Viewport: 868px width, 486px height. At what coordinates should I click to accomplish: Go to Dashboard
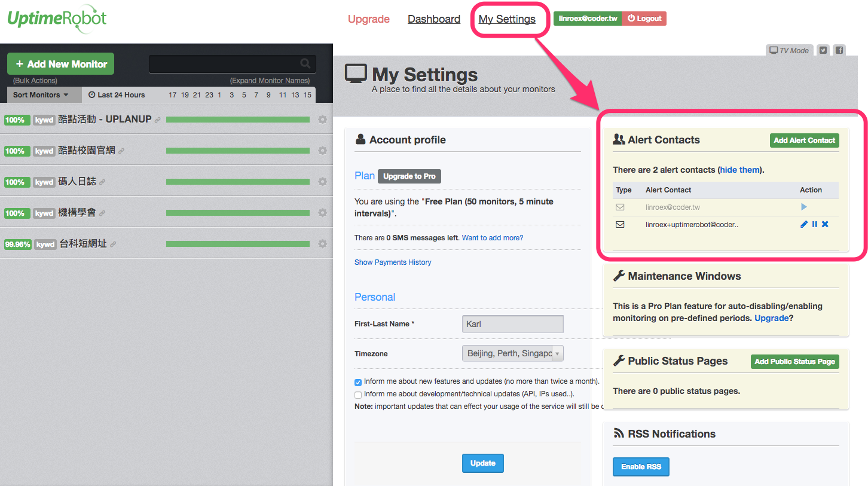[x=434, y=19]
